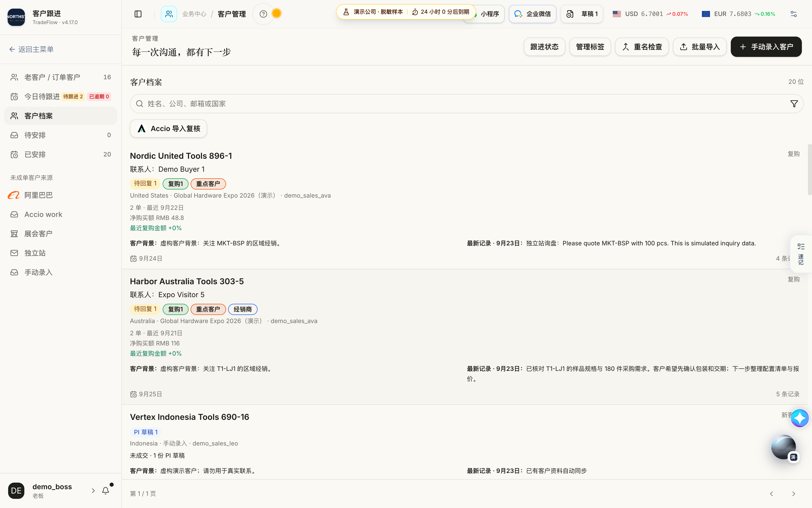This screenshot has width=812, height=508.
Task: Open 已安排 list
Action: click(x=61, y=154)
